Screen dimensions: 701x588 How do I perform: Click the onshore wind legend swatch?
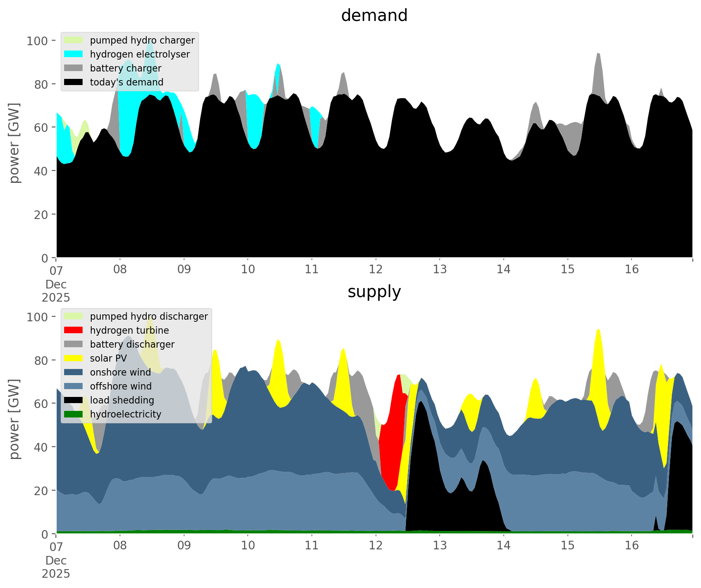[74, 372]
